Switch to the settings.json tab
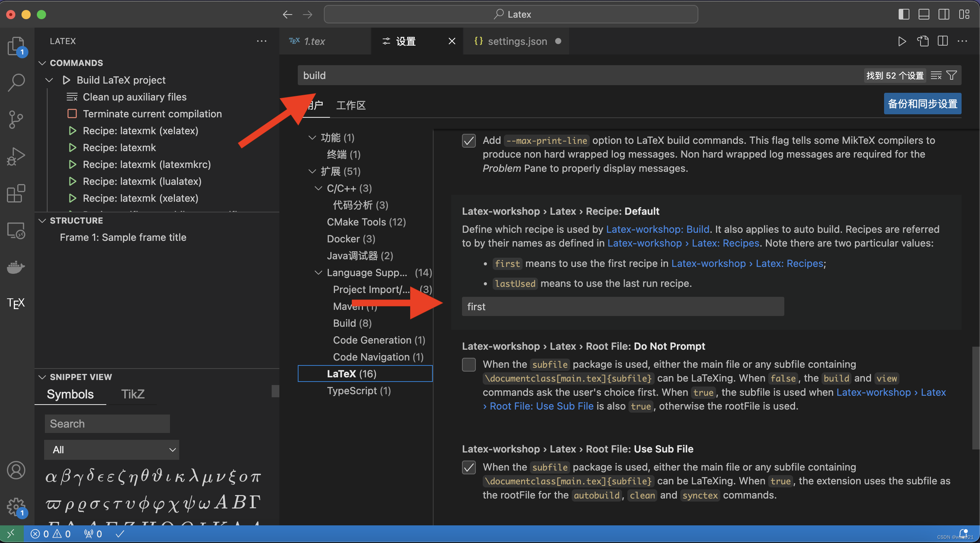 click(516, 41)
